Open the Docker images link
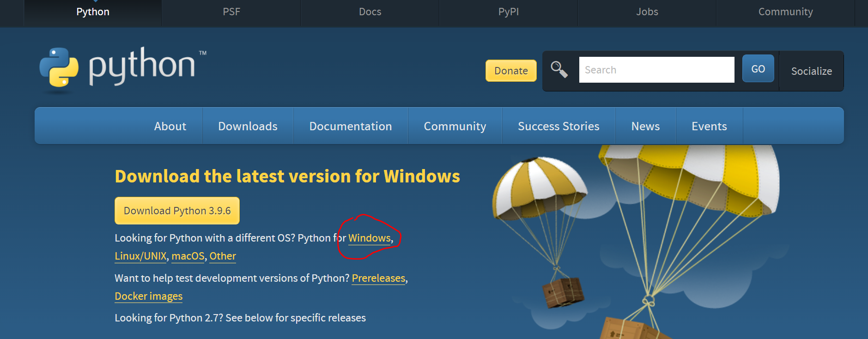 click(148, 297)
